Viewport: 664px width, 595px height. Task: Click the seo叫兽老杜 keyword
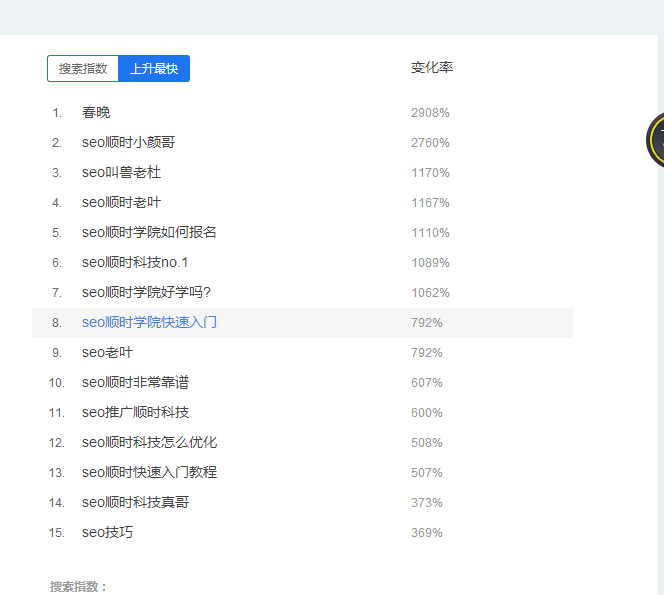click(121, 173)
